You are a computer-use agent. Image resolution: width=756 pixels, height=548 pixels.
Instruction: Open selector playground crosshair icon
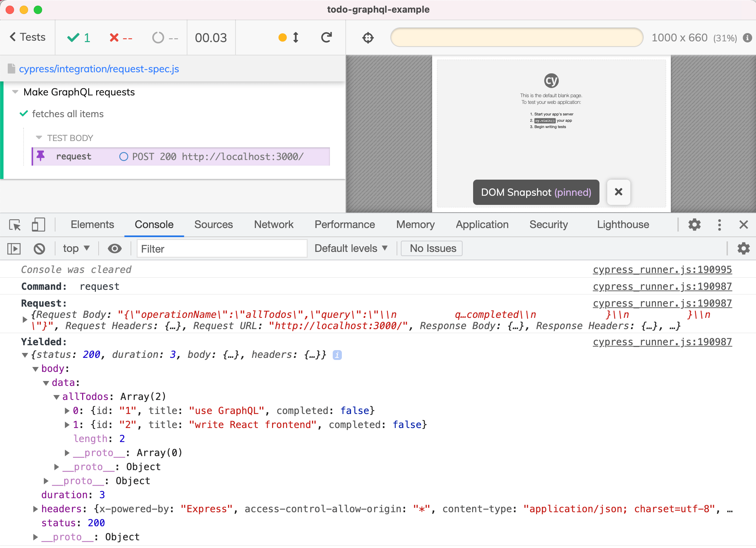pos(368,38)
